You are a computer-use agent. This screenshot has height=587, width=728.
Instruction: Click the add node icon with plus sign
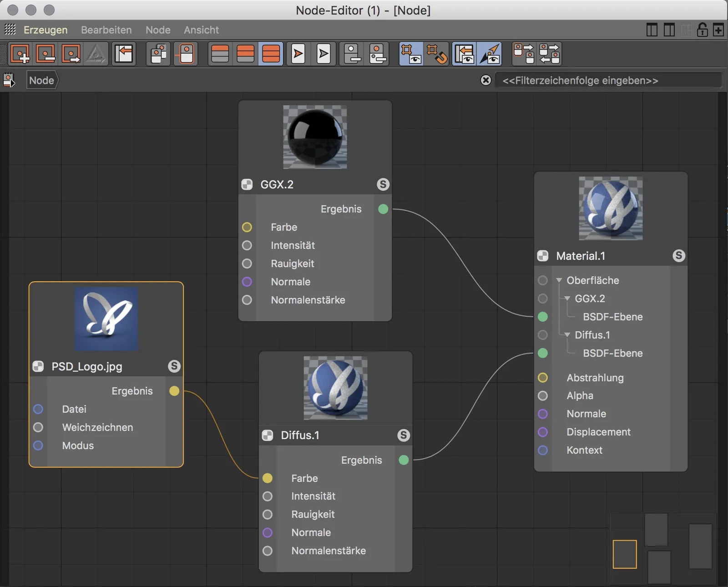20,54
